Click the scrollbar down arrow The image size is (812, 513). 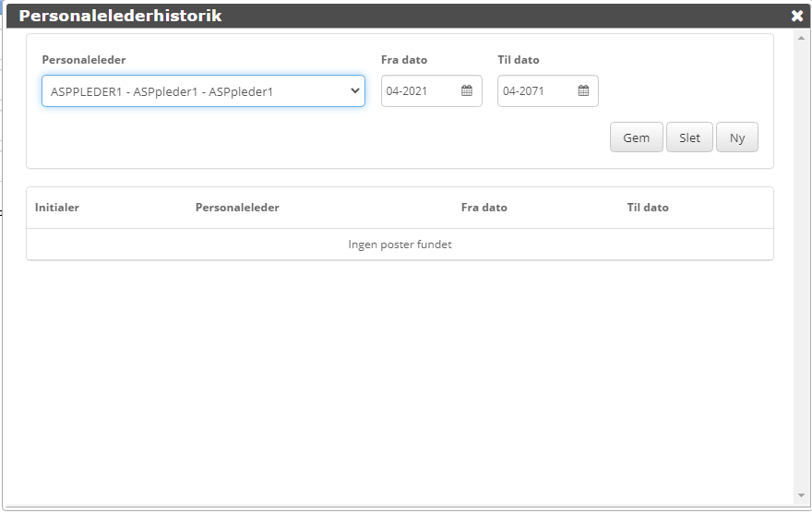pos(801,495)
